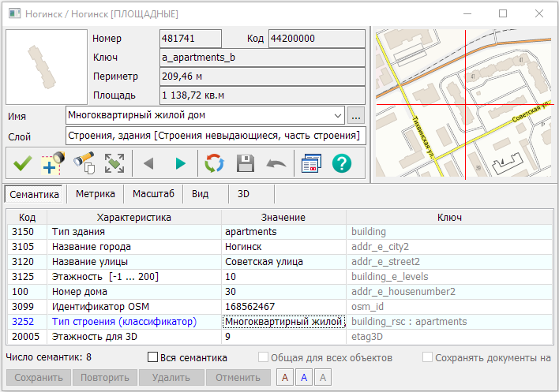The height and width of the screenshot is (392, 559).
Task: Click the windows list icon in toolbar
Action: 311,163
